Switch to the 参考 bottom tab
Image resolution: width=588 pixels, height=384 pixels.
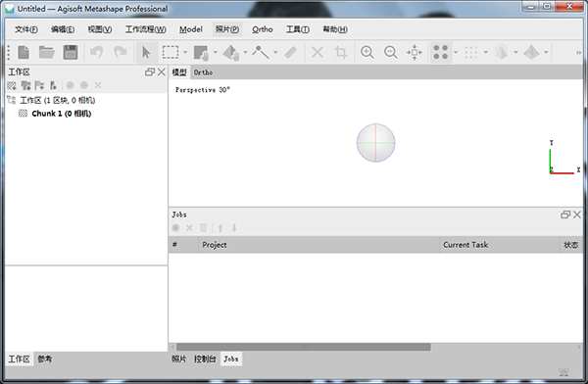point(45,359)
